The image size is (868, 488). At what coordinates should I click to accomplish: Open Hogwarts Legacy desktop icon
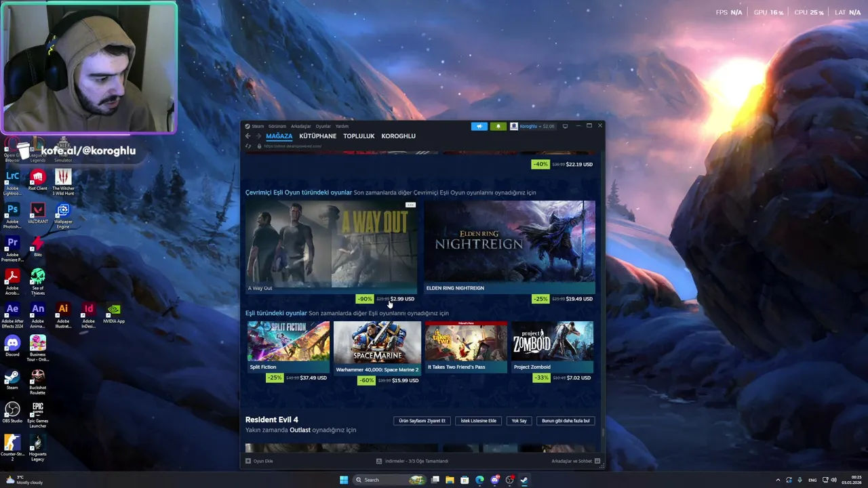tap(37, 449)
